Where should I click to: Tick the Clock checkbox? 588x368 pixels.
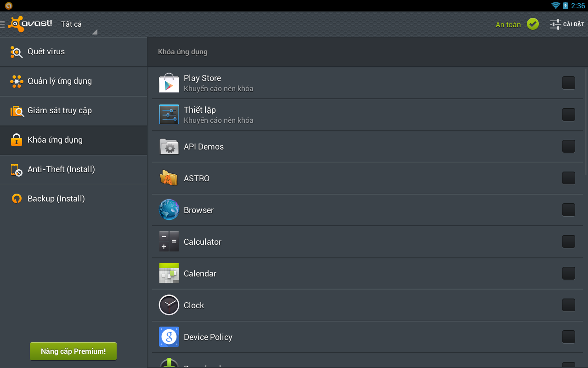569,305
